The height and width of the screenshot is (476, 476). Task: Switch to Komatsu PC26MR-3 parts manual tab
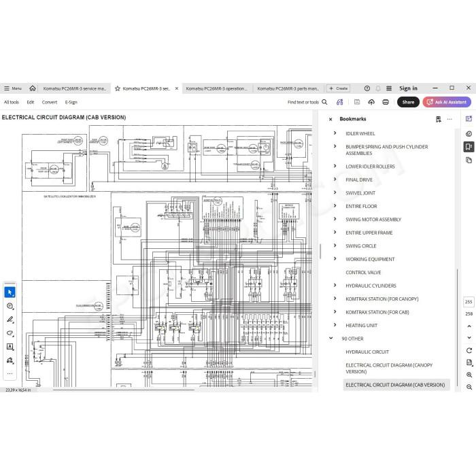point(288,88)
